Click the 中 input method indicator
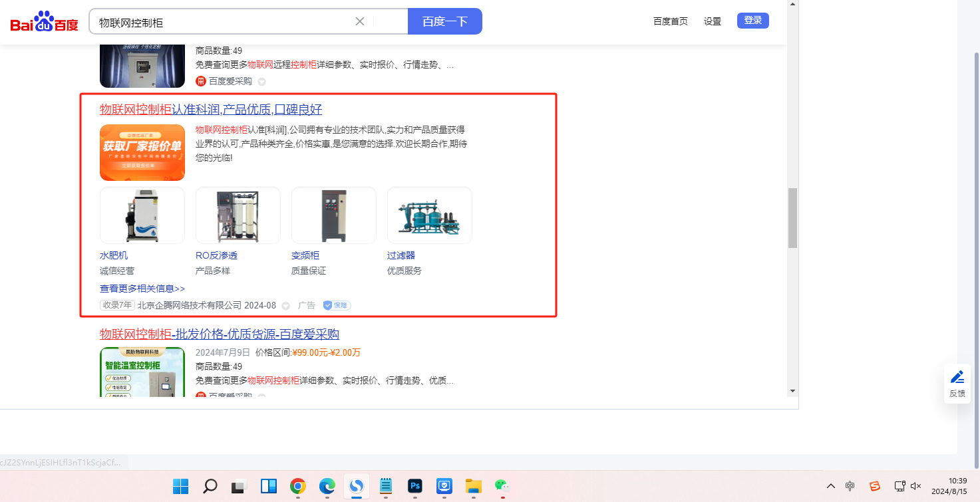This screenshot has height=502, width=980. tap(850, 486)
